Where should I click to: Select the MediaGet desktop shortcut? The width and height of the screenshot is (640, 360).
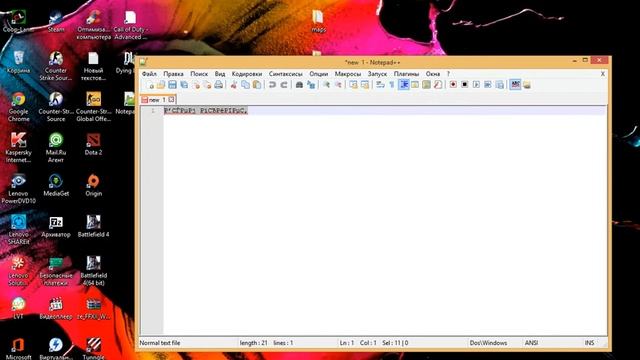tap(56, 185)
